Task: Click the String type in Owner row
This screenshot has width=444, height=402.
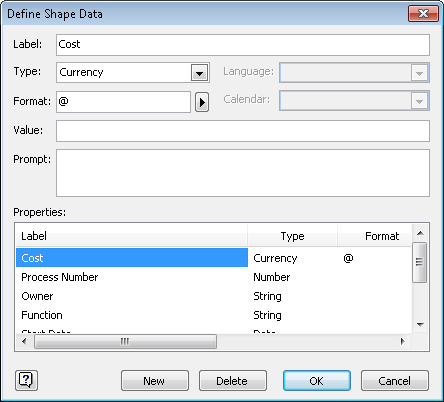Action: [267, 296]
